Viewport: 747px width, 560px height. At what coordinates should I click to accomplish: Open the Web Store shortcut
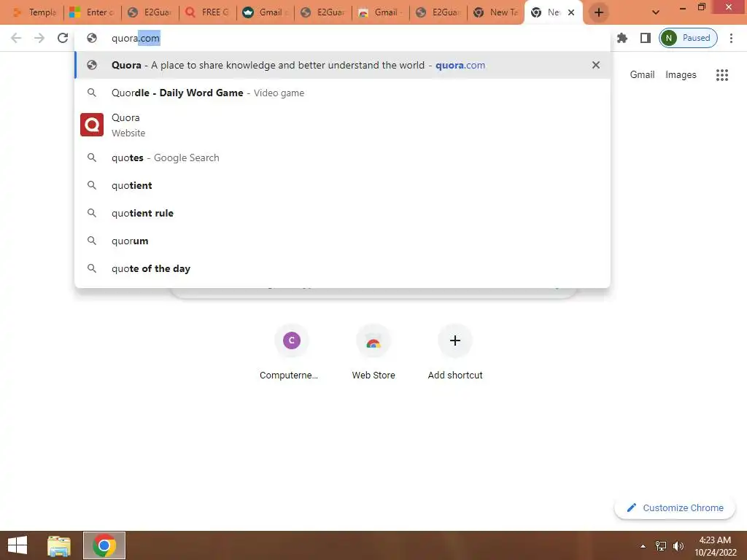pos(373,352)
